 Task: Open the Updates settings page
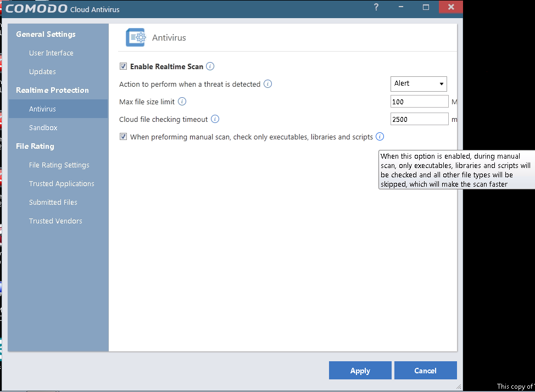coord(42,71)
